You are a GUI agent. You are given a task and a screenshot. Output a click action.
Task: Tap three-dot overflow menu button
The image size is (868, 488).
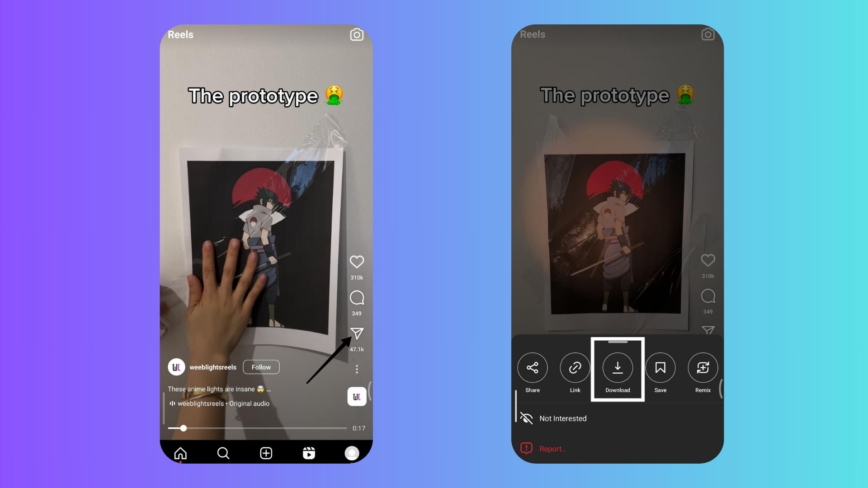pyautogui.click(x=357, y=370)
